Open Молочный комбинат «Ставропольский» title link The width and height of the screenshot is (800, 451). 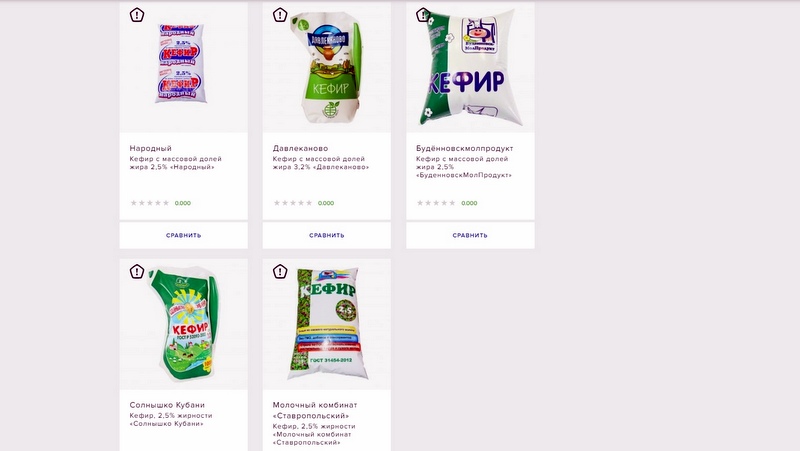pos(315,410)
